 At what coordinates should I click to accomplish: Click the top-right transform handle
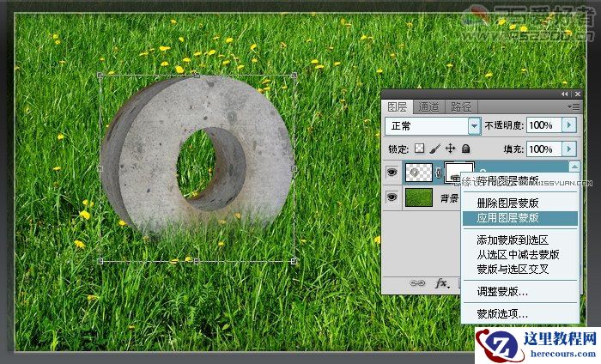294,76
